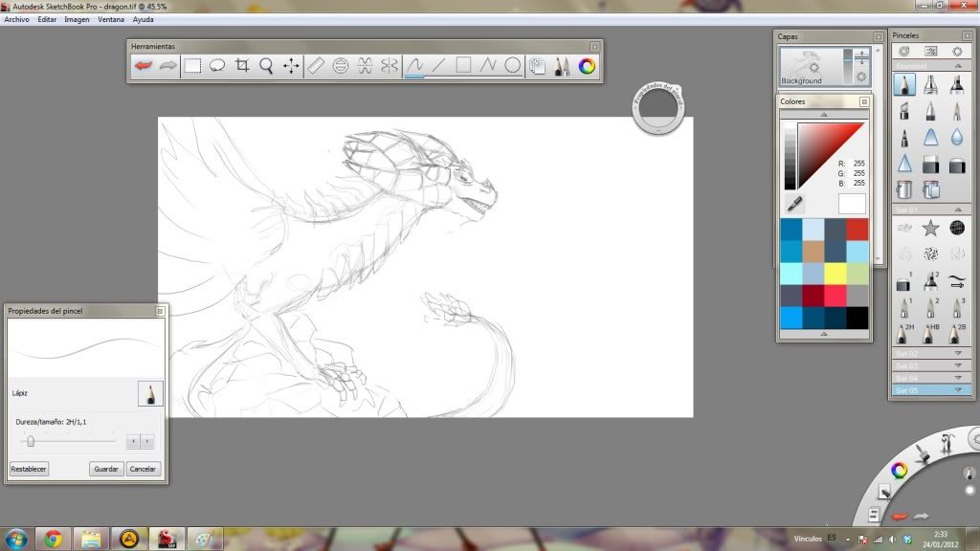Select the star shape brush in Set 01
This screenshot has width=980, height=551.
[x=930, y=228]
